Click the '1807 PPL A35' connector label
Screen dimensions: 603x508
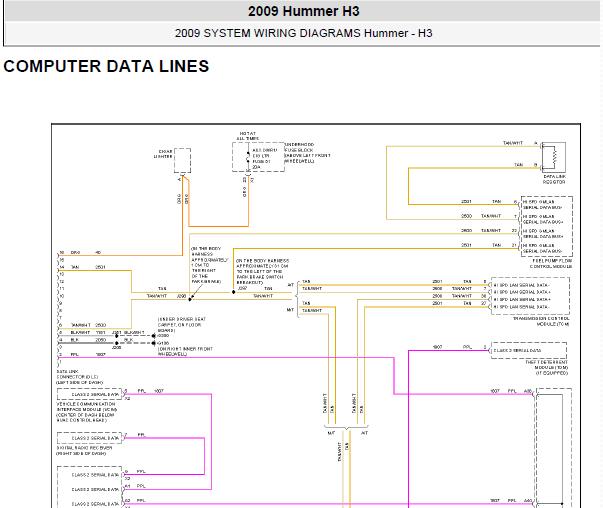[x=511, y=391]
